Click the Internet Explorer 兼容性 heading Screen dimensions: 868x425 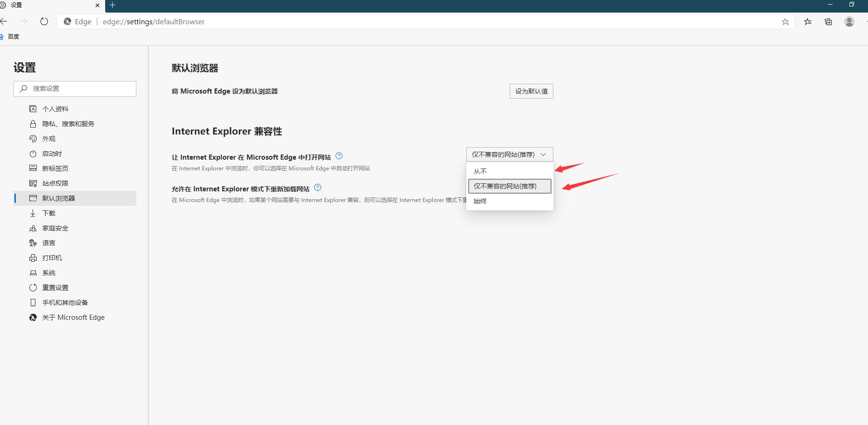[227, 131]
